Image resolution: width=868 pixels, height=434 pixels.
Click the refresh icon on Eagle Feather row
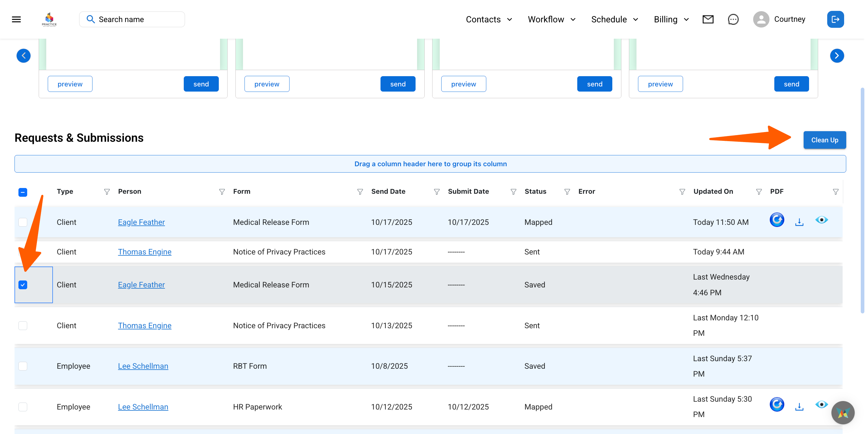pyautogui.click(x=776, y=220)
